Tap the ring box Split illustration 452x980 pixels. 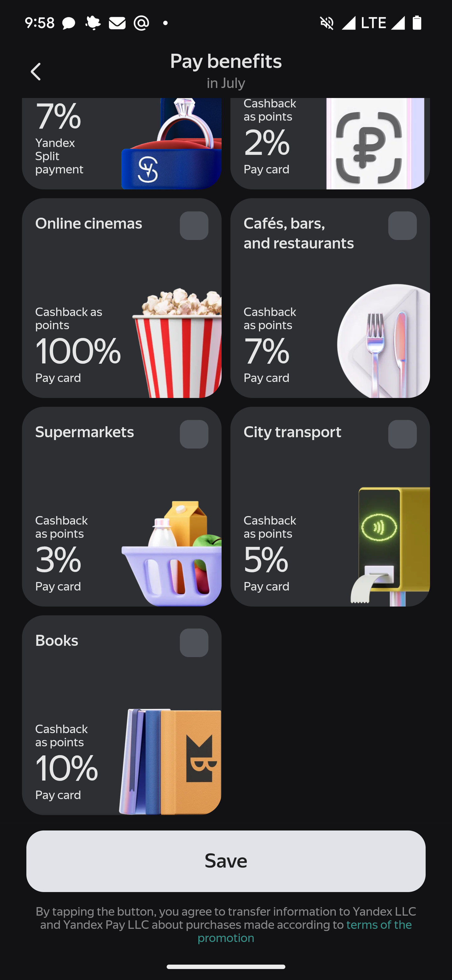coord(171,144)
